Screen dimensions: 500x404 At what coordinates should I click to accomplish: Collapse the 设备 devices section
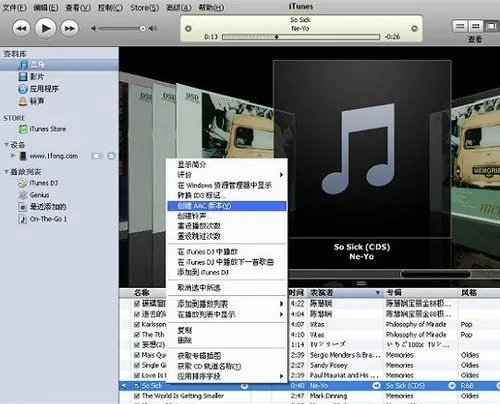point(6,145)
